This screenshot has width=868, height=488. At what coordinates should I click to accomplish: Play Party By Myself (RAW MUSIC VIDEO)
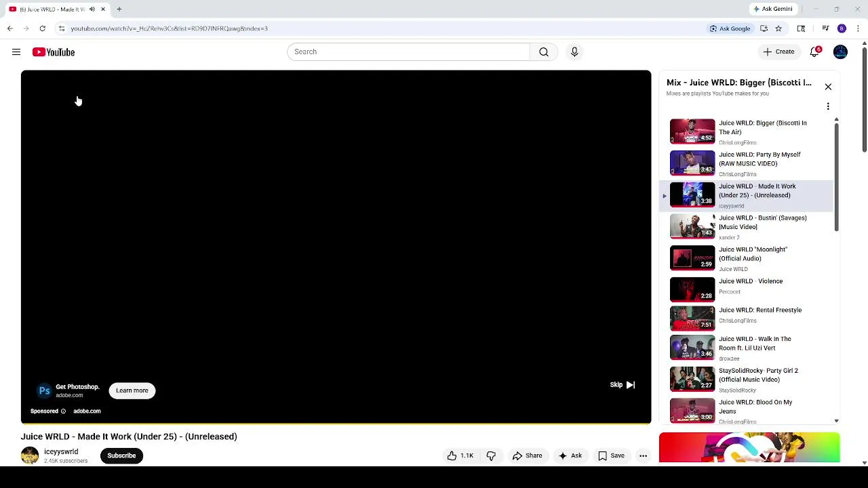pos(746,163)
